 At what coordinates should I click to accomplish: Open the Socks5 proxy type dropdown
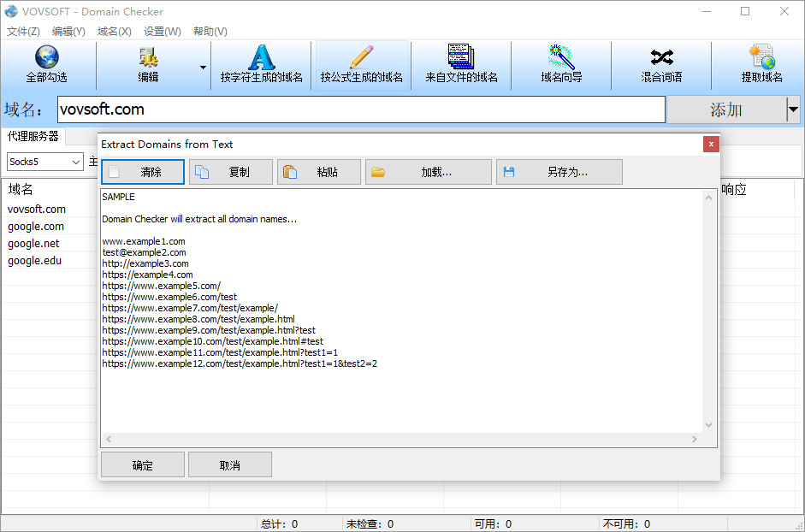click(x=45, y=162)
